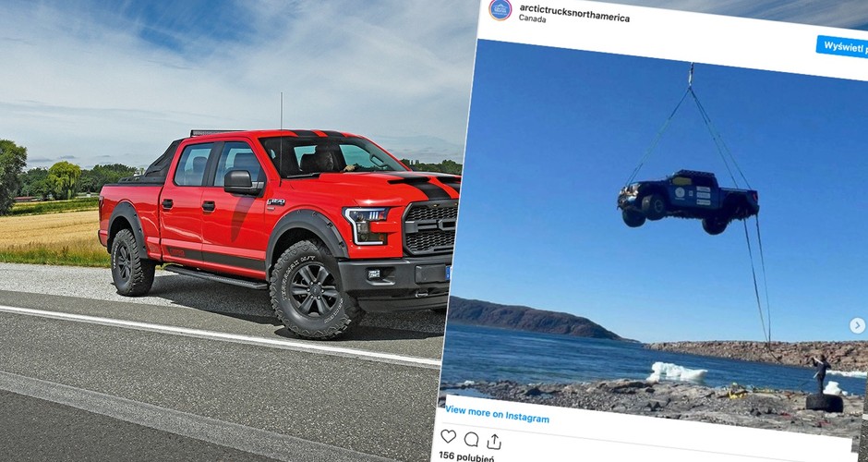868x462 pixels.
Task: Advance to the next carousel photo arrow
Action: 857,325
